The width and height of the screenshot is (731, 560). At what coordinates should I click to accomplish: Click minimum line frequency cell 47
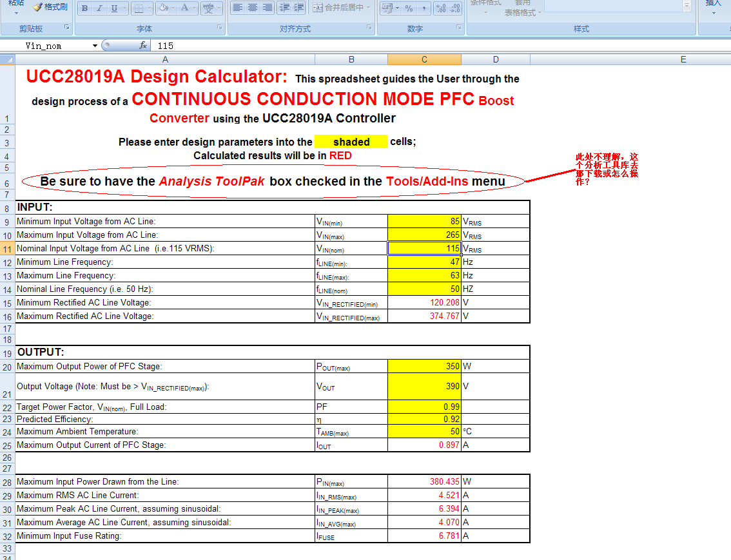pyautogui.click(x=424, y=262)
